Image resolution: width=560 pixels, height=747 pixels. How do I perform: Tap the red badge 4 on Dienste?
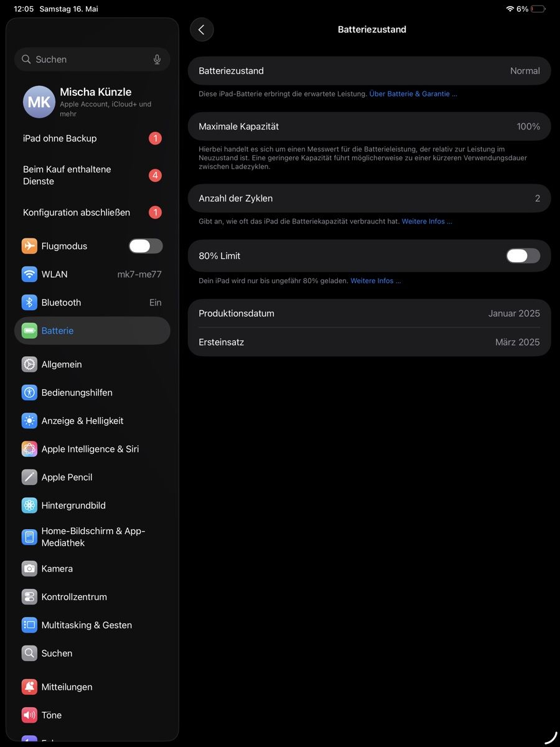coord(155,176)
